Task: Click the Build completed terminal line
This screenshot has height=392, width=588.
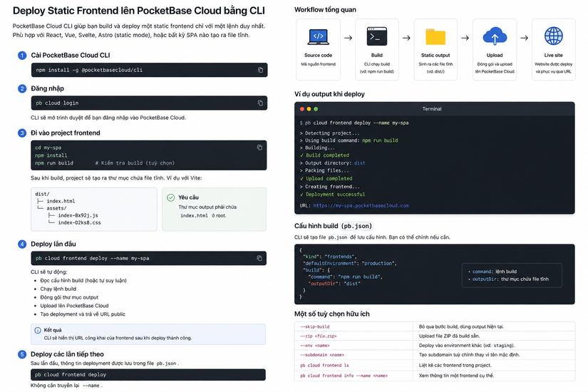Action: tap(325, 155)
